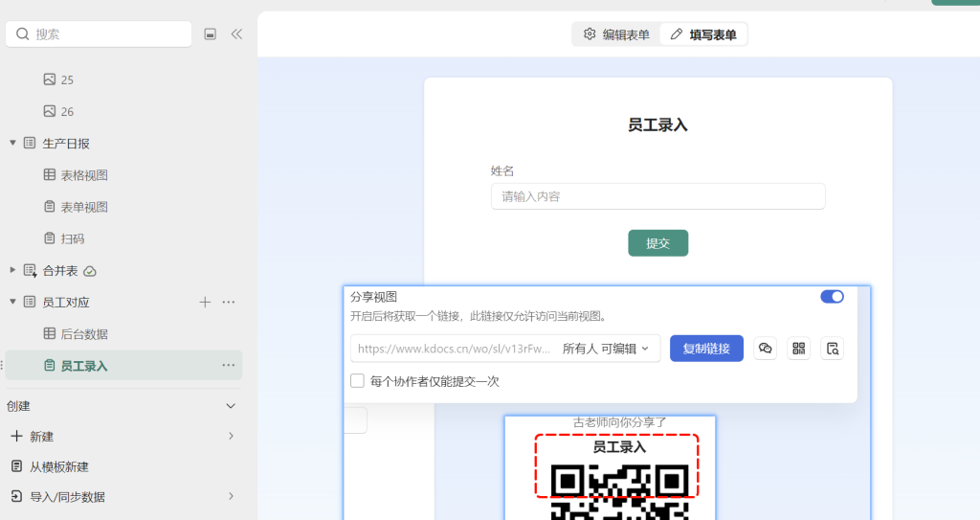Open 表单视图 under 生产日报

(84, 207)
